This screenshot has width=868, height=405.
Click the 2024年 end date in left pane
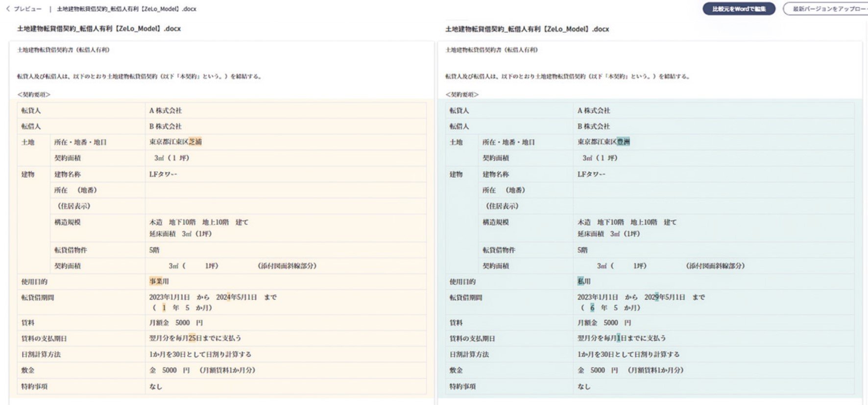(223, 297)
